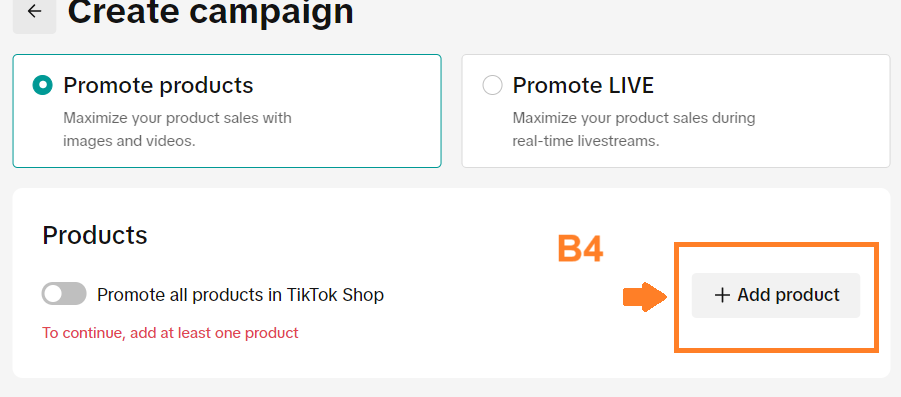Go back using the left arrow icon
The width and height of the screenshot is (901, 397).
[34, 11]
